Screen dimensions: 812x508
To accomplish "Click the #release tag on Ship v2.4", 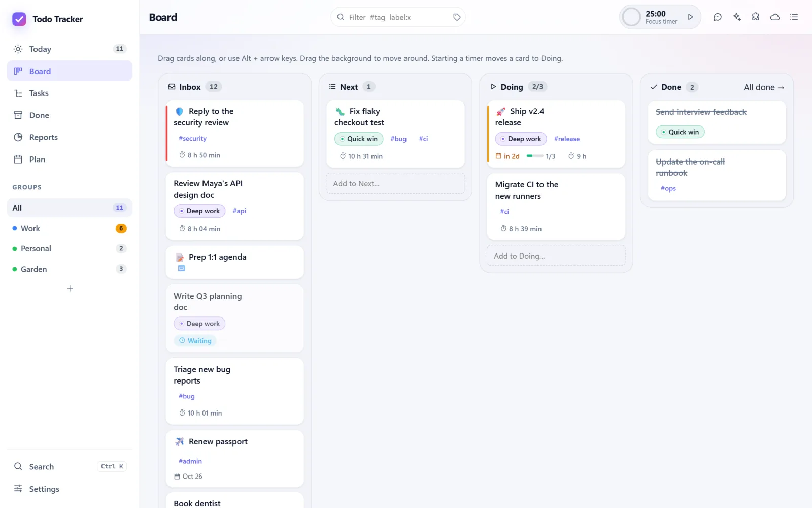I will click(567, 139).
